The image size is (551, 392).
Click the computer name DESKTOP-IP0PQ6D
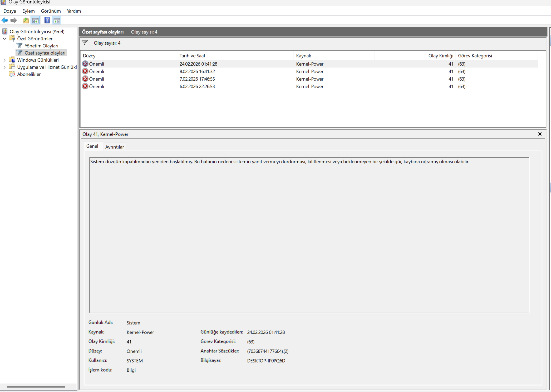[266, 361]
